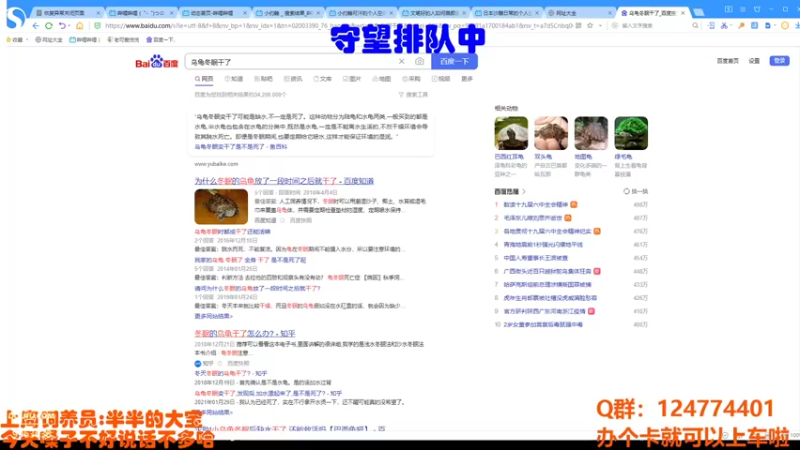This screenshot has height=450, width=800.
Task: Select the 图片 search tab
Action: [x=352, y=79]
